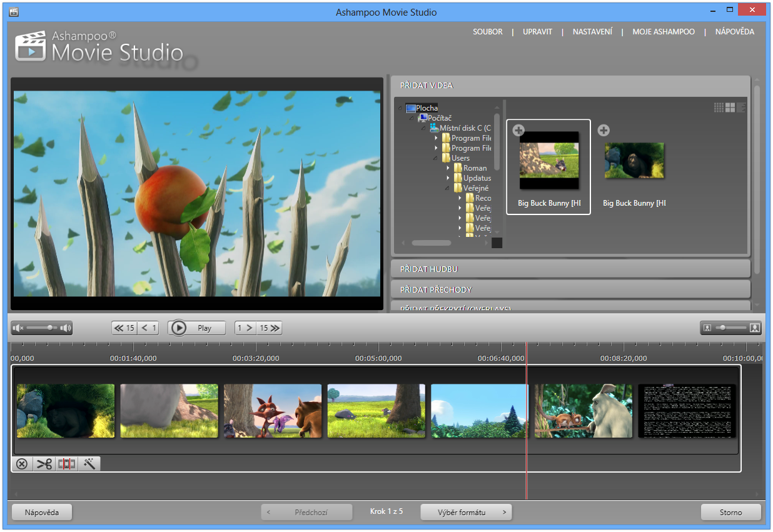This screenshot has width=773, height=532.
Task: Click the right side panels' vertical scrollbar
Action: click(757, 179)
